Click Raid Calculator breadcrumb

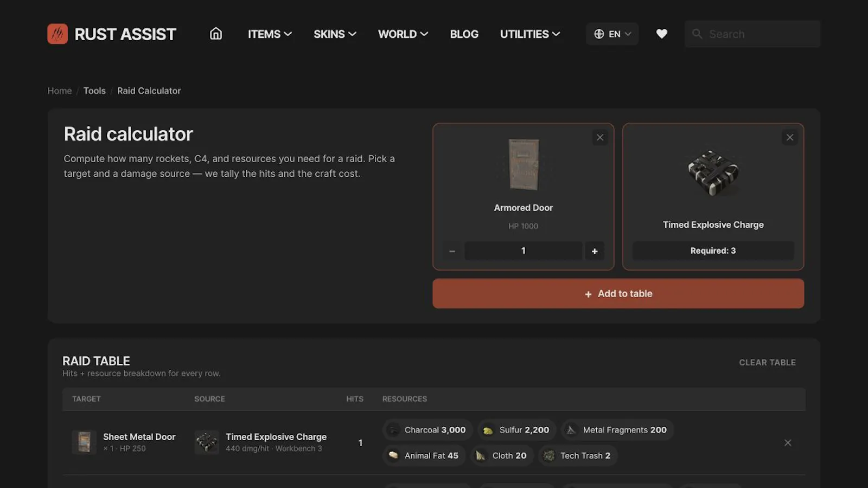tap(149, 91)
